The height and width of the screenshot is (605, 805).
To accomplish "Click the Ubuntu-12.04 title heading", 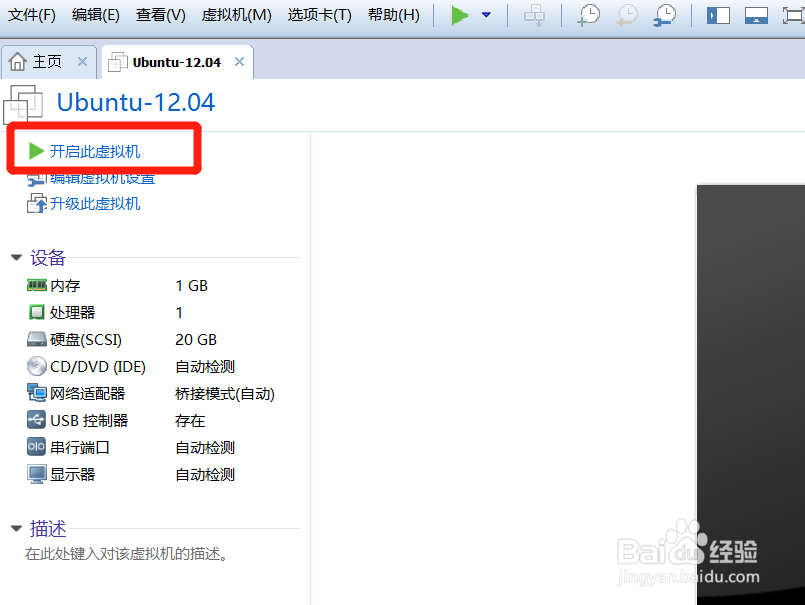I will pos(136,102).
